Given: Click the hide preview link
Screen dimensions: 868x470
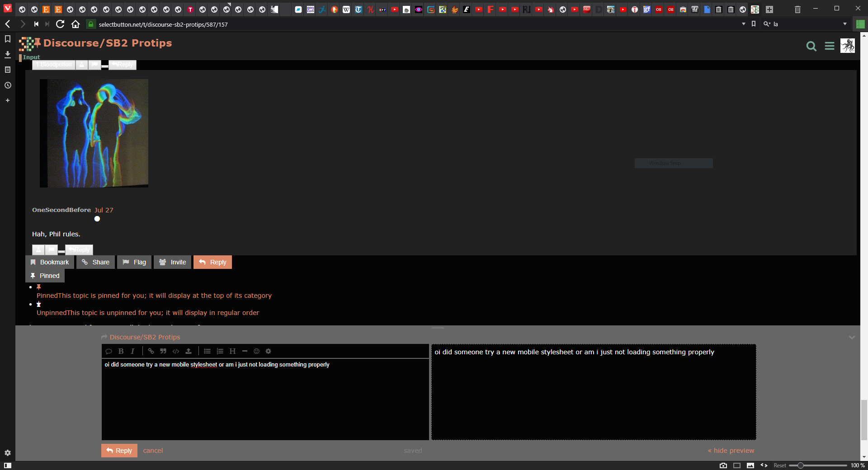Looking at the screenshot, I should pos(731,451).
